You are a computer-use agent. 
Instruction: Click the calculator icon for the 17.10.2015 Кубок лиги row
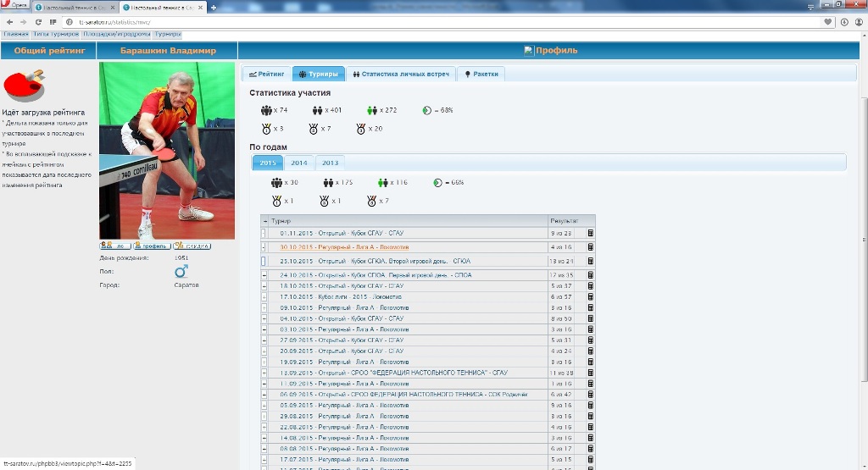click(590, 297)
